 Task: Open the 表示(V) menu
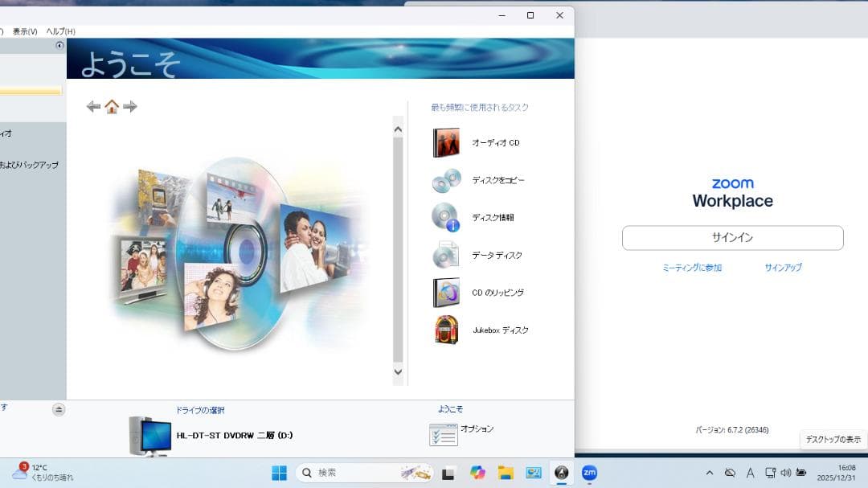tap(24, 31)
